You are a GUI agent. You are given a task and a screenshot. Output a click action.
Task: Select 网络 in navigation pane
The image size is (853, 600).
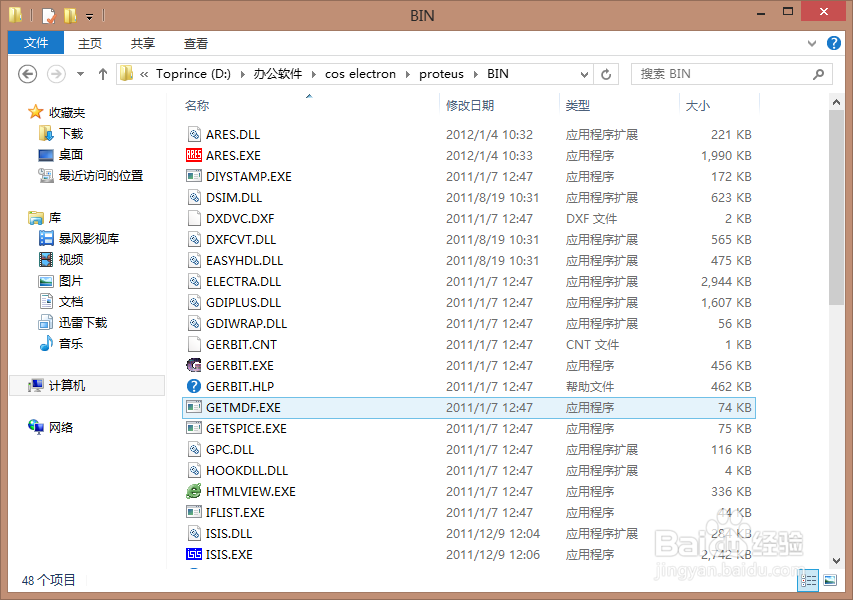61,428
